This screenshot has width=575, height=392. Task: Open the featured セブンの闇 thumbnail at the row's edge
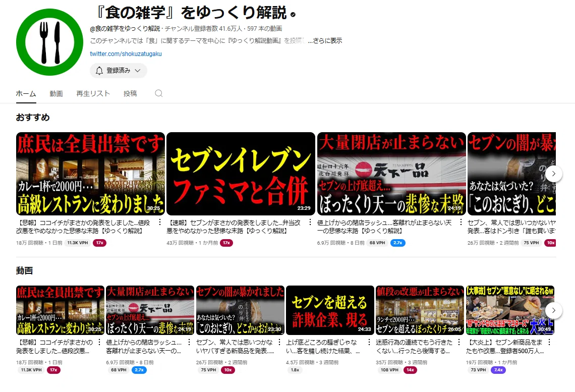click(x=511, y=174)
